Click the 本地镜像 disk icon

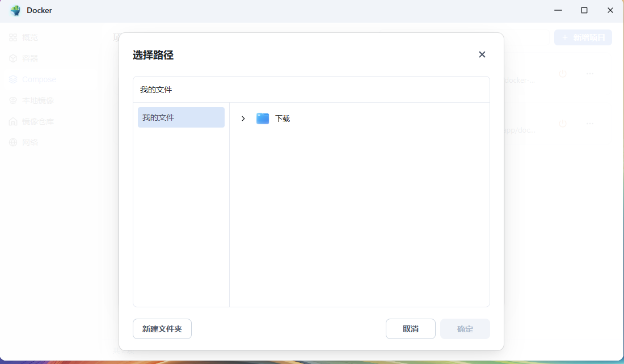coord(13,100)
